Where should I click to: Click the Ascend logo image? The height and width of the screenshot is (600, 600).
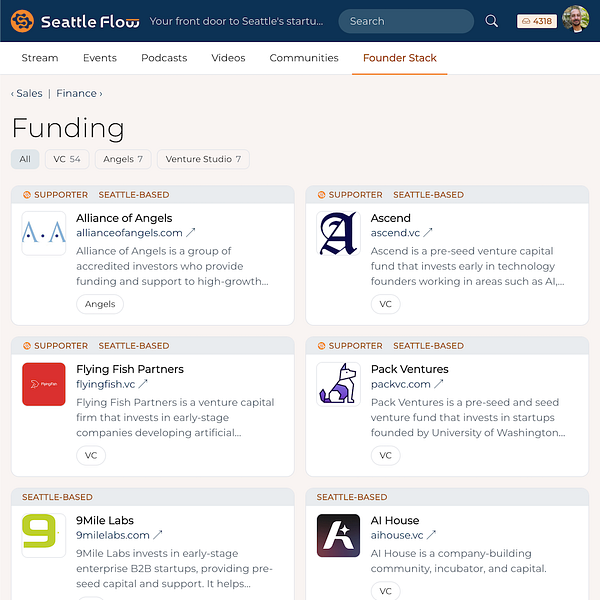[338, 233]
